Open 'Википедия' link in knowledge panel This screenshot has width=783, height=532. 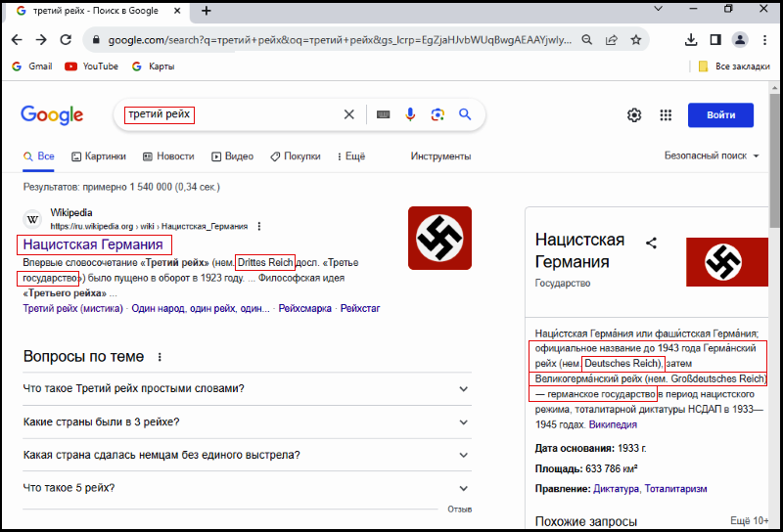tap(613, 424)
